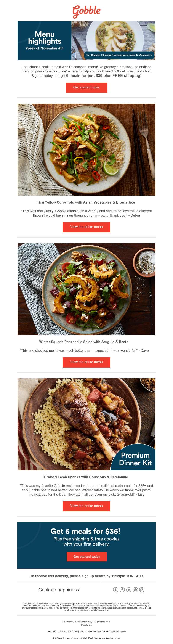This screenshot has width=173, height=644.
Task: Click 'Get started today' in the $36 offer banner
Action: pyautogui.click(x=87, y=557)
